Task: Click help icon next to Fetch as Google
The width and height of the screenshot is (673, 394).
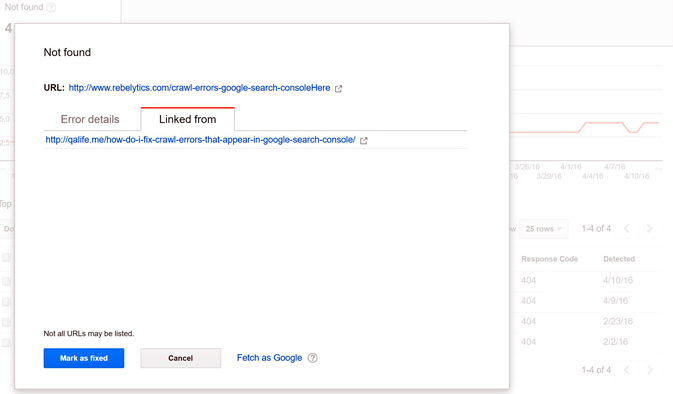Action: point(313,358)
